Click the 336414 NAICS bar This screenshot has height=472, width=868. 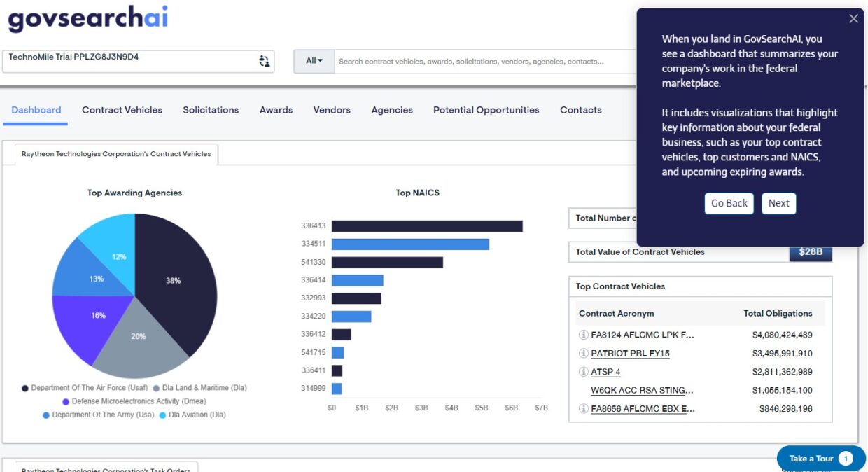(x=358, y=280)
